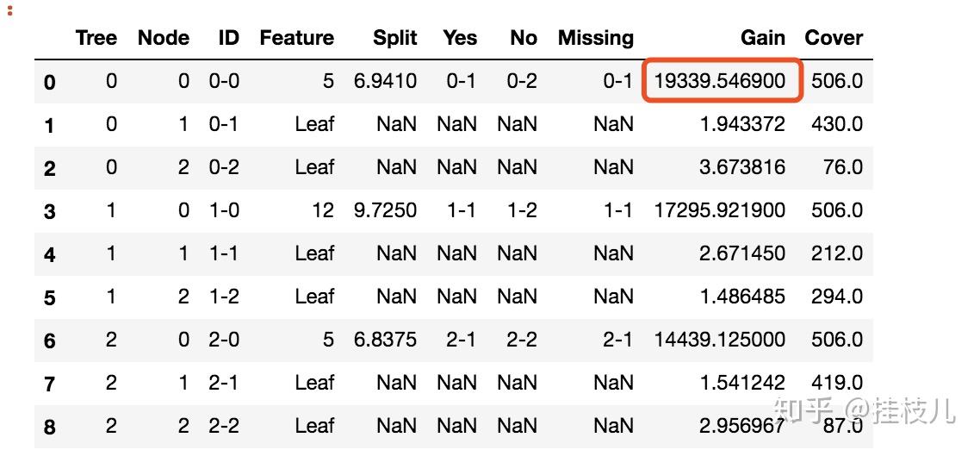Viewport: 980px width, 450px height.
Task: Click the Cover value 430.0
Action: point(836,124)
